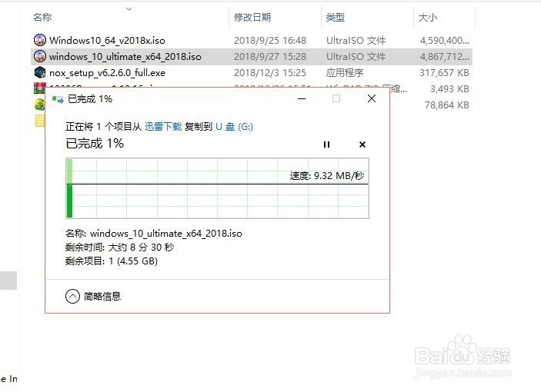Click the sort arrow above 名称 column
This screenshot has width=541, height=392.
129,9
